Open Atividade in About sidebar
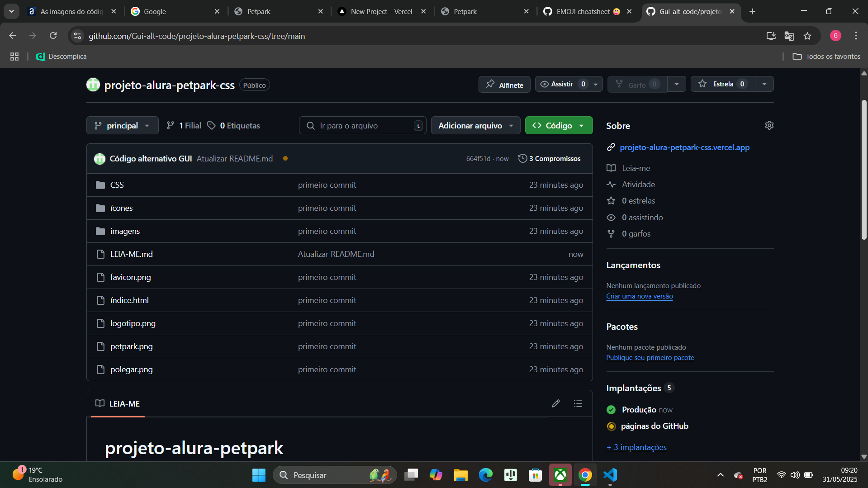The height and width of the screenshot is (488, 868). coord(638,185)
